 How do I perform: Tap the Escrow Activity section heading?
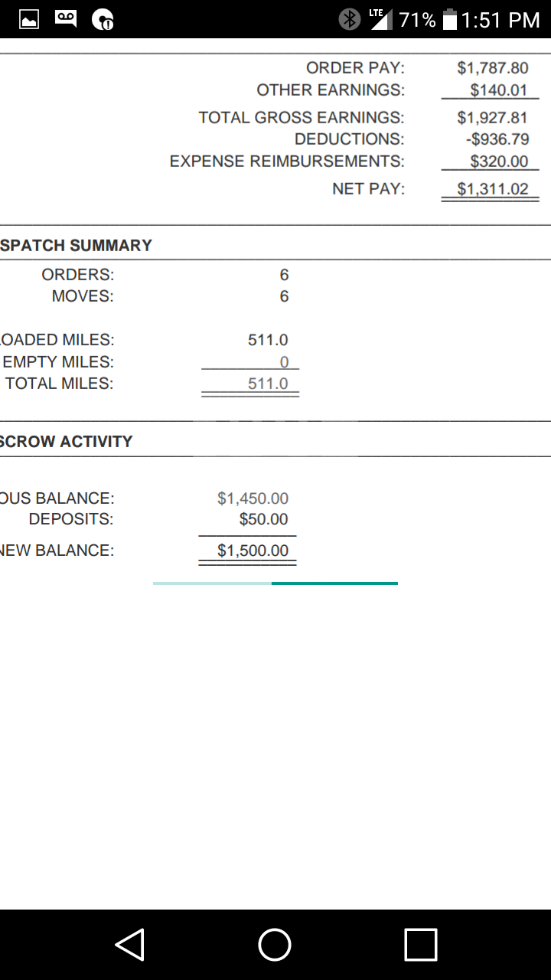[67, 442]
